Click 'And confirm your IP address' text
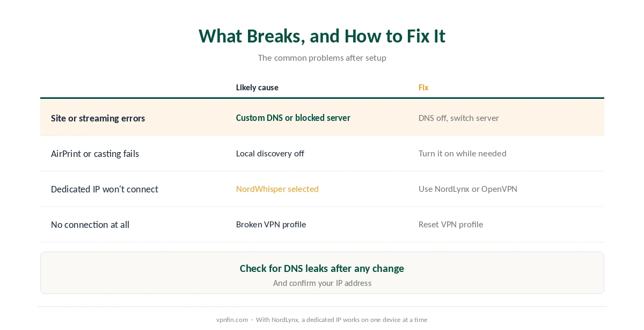This screenshot has width=644, height=330. (322, 283)
